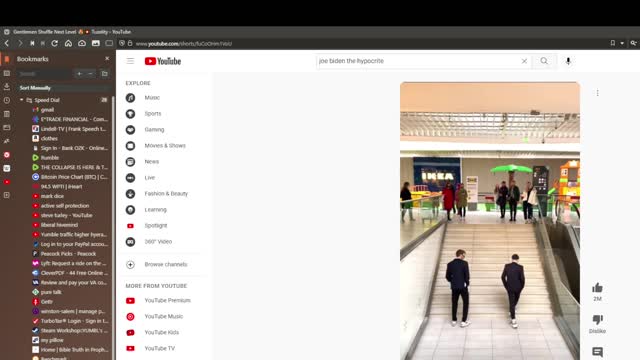
Task: Like the short with thumbs up
Action: 598,288
